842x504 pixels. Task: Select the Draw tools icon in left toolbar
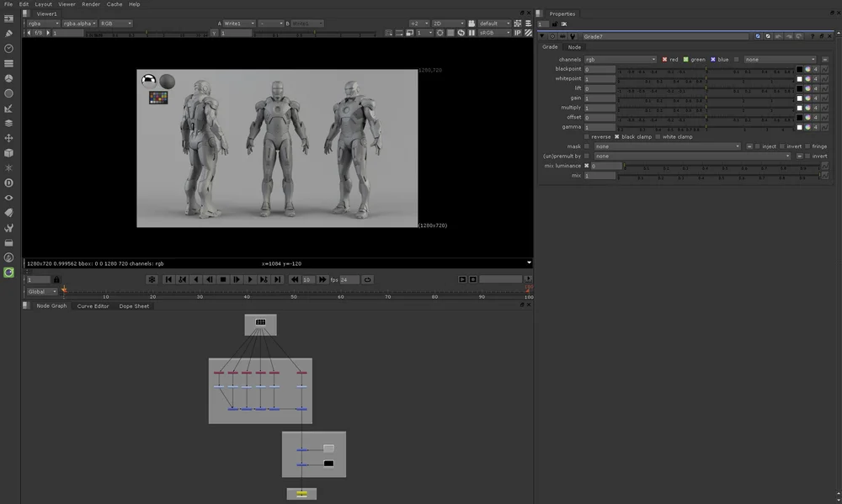(x=8, y=31)
